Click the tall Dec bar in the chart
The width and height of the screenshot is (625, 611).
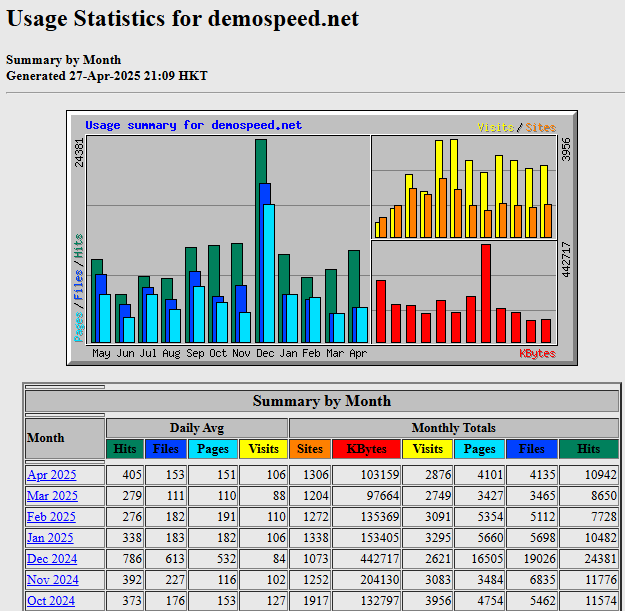click(x=261, y=240)
